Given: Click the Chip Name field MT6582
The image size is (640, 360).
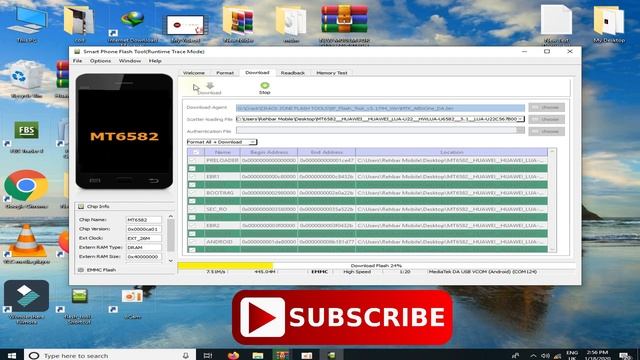Looking at the screenshot, I should pyautogui.click(x=144, y=220).
